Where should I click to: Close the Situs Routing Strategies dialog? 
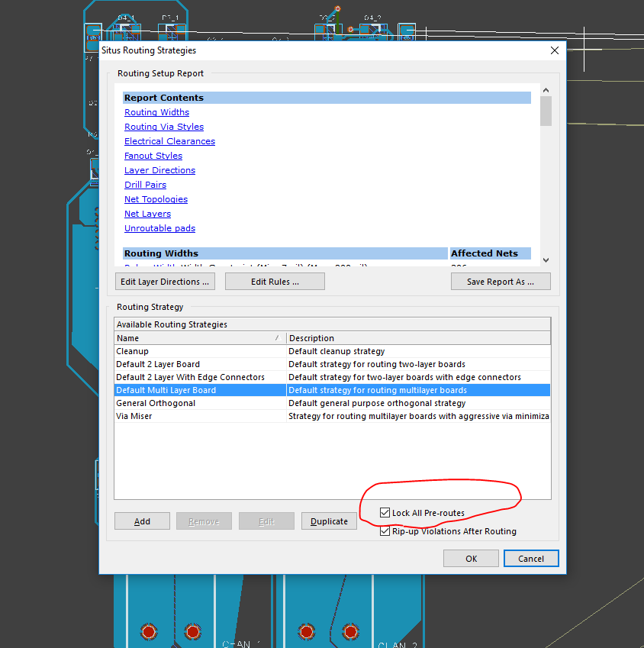[x=554, y=50]
